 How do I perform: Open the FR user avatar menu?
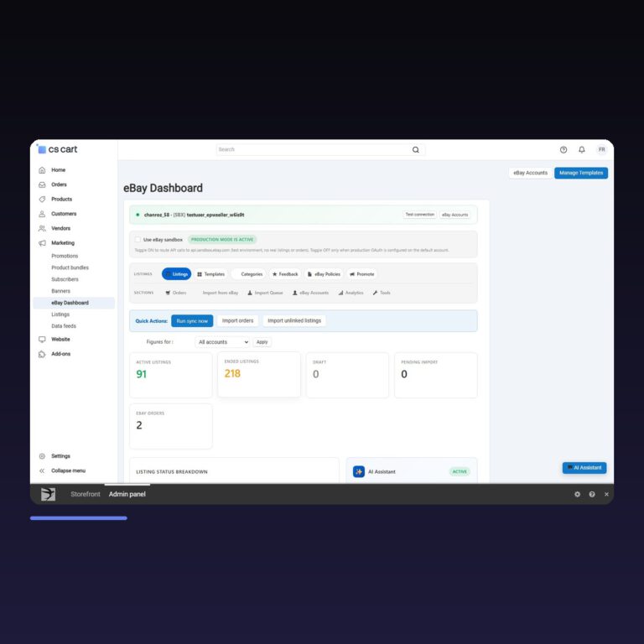602,150
